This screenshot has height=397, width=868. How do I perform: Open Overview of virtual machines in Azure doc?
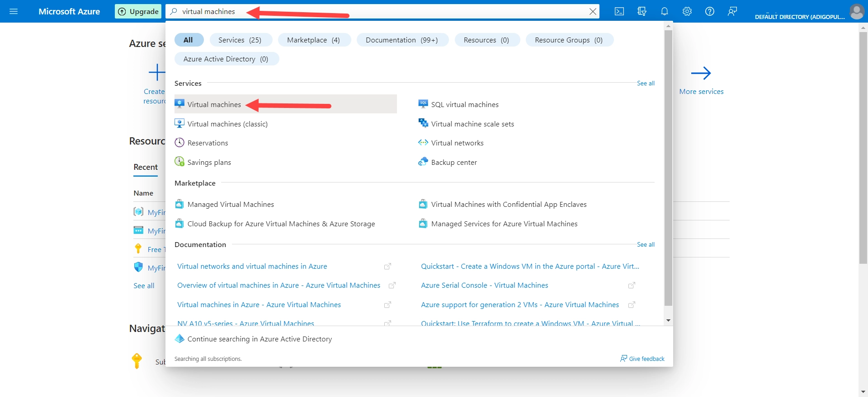point(278,285)
